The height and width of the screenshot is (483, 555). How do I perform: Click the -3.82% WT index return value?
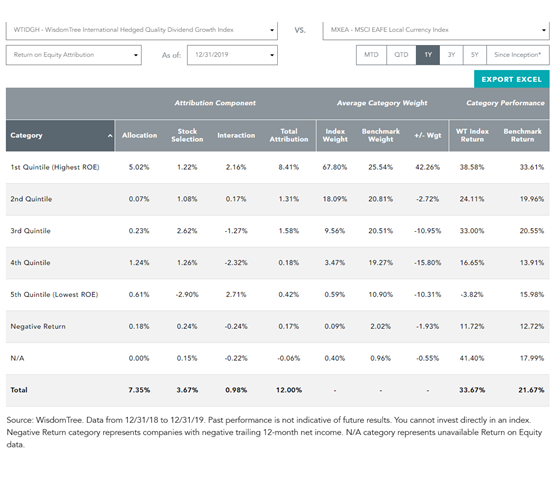pyautogui.click(x=472, y=295)
